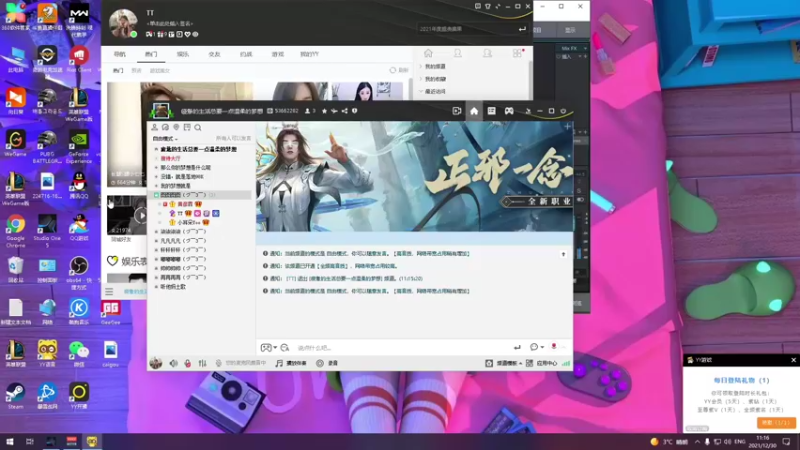The height and width of the screenshot is (450, 800).
Task: Click the signature line under the TT name
Action: click(170, 23)
